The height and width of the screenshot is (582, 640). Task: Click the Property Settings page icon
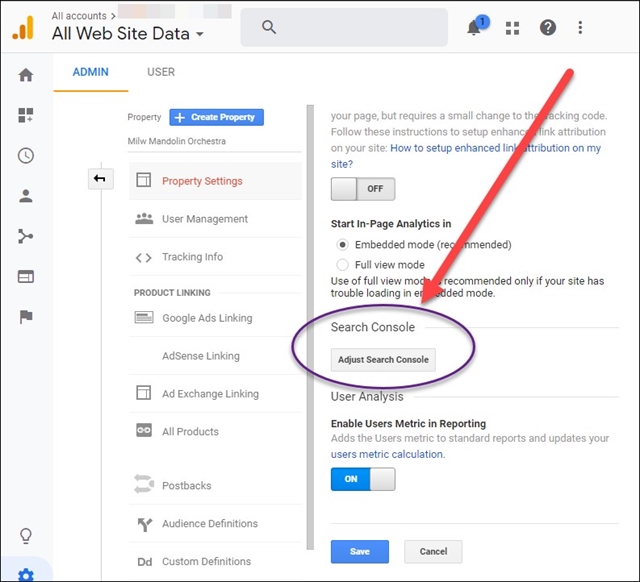pyautogui.click(x=143, y=180)
